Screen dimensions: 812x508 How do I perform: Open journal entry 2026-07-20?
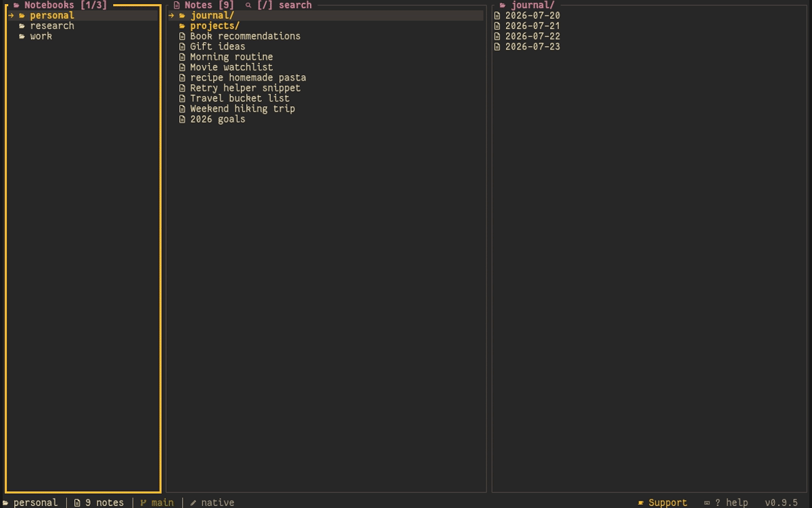pyautogui.click(x=533, y=16)
